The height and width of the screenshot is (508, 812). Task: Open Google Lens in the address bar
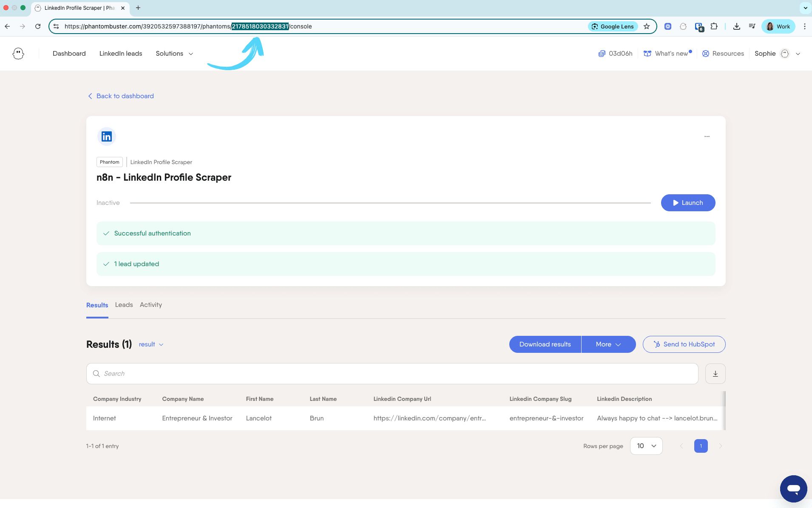point(613,26)
